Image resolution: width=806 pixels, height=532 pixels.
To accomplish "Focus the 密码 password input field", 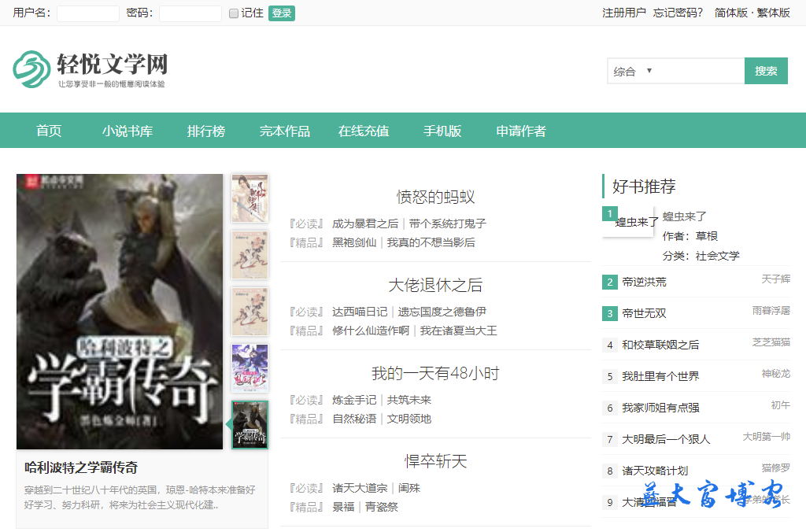I will pyautogui.click(x=190, y=13).
